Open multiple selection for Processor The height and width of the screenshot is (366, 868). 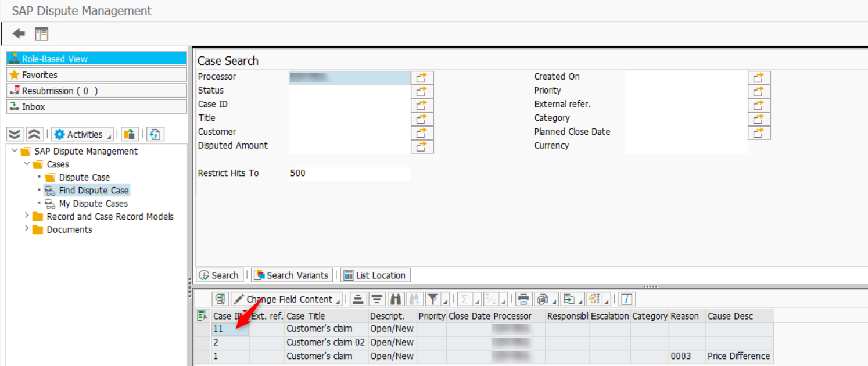(422, 77)
